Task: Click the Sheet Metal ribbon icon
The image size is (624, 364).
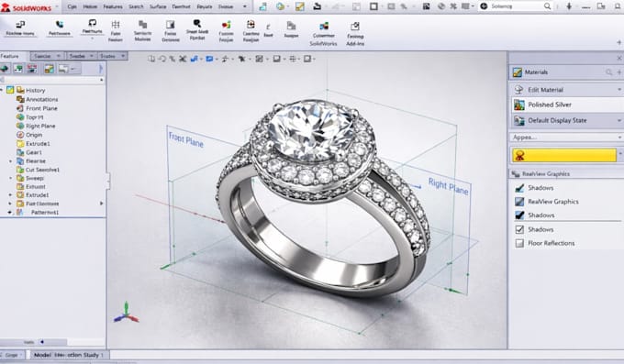Action: (x=196, y=24)
